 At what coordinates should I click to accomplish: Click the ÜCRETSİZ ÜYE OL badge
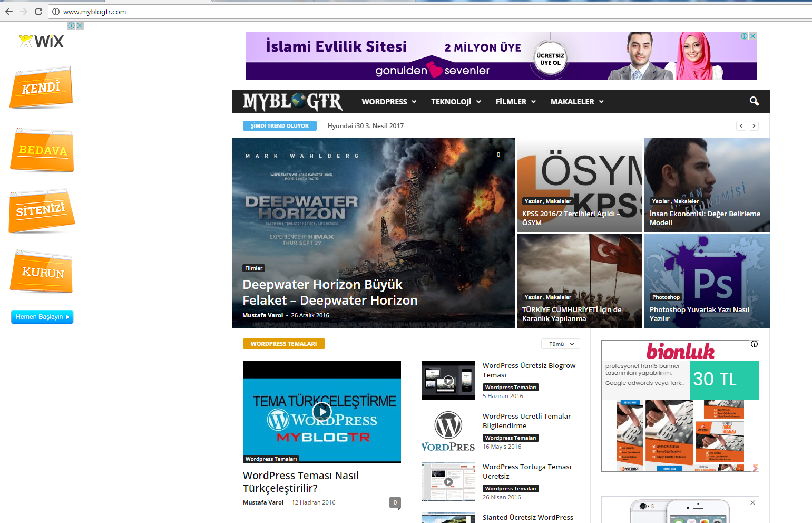(x=550, y=59)
